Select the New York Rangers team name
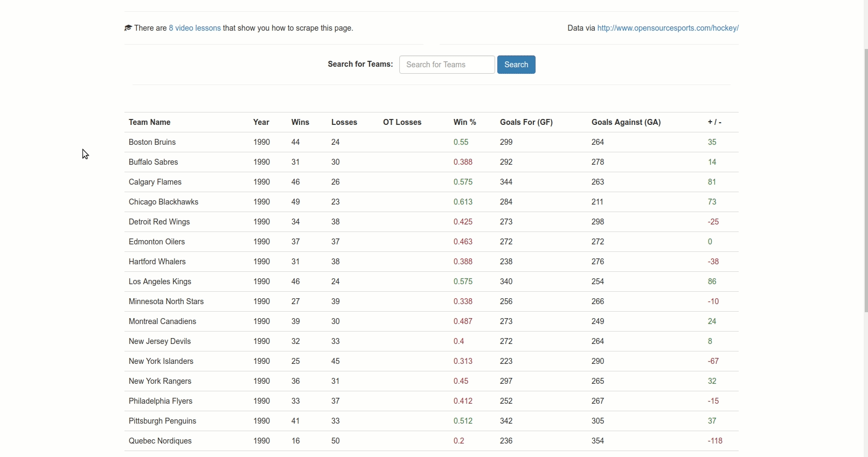The height and width of the screenshot is (457, 868). [160, 381]
